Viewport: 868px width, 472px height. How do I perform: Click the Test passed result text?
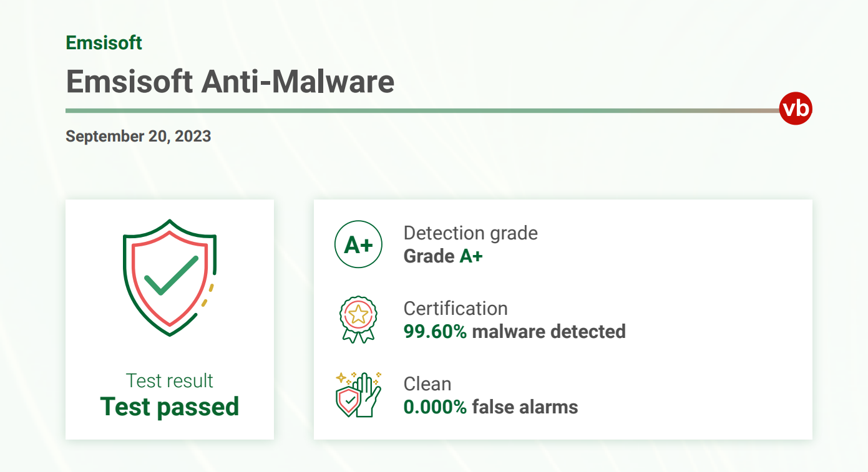pyautogui.click(x=170, y=407)
